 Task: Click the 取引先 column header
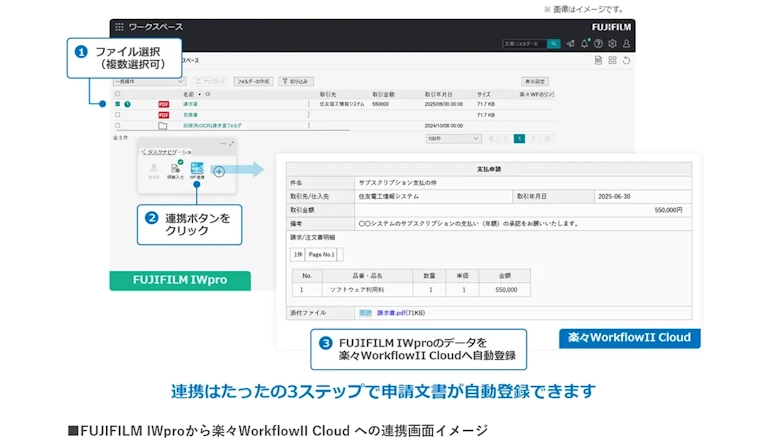pyautogui.click(x=328, y=94)
